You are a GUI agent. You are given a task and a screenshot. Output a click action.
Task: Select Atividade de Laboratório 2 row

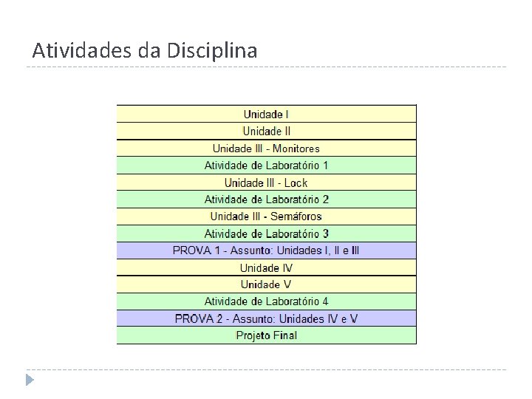[266, 199]
